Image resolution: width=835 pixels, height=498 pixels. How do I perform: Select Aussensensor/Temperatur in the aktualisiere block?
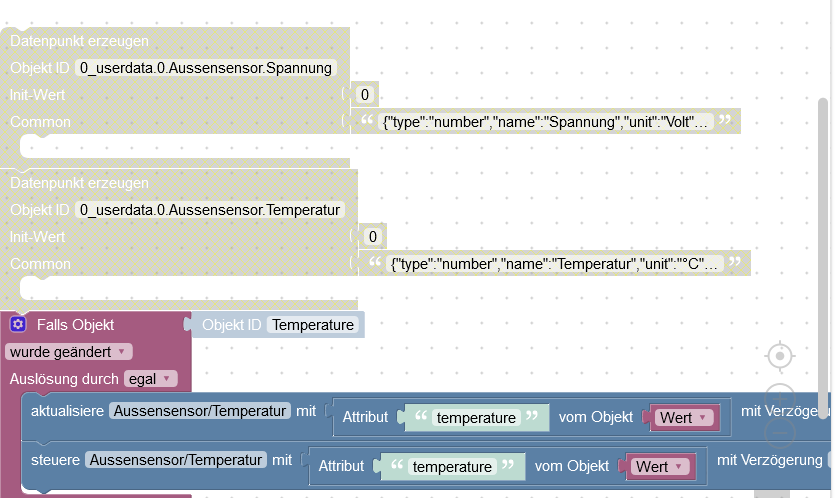click(200, 411)
